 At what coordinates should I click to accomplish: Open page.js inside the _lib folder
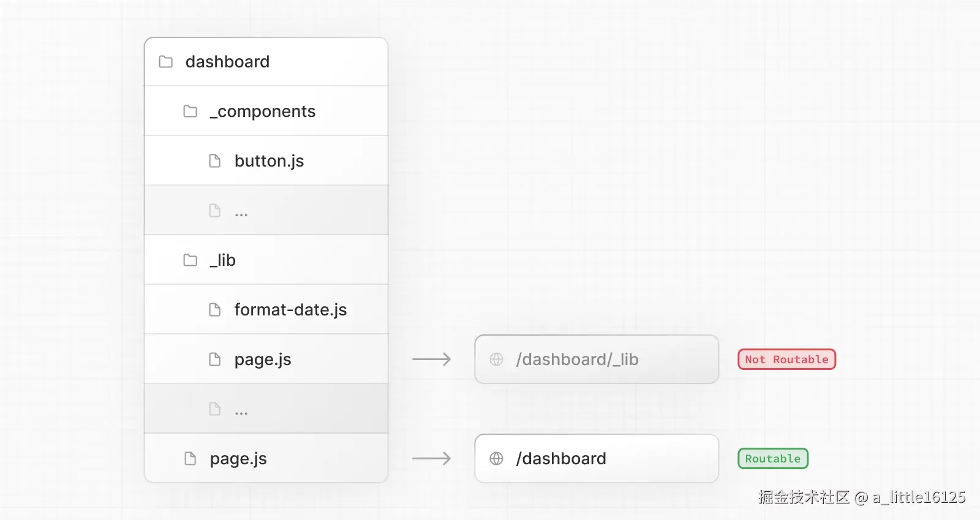coord(263,360)
